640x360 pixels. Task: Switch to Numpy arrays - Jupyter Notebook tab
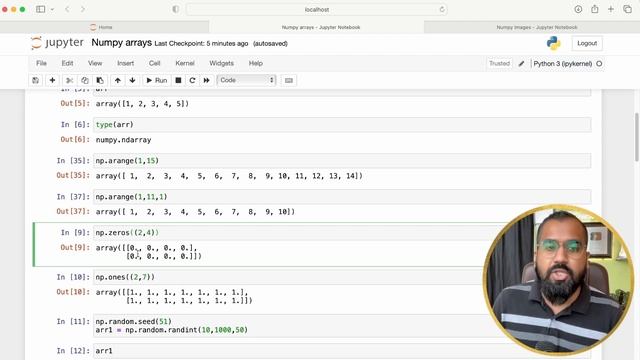pos(321,27)
